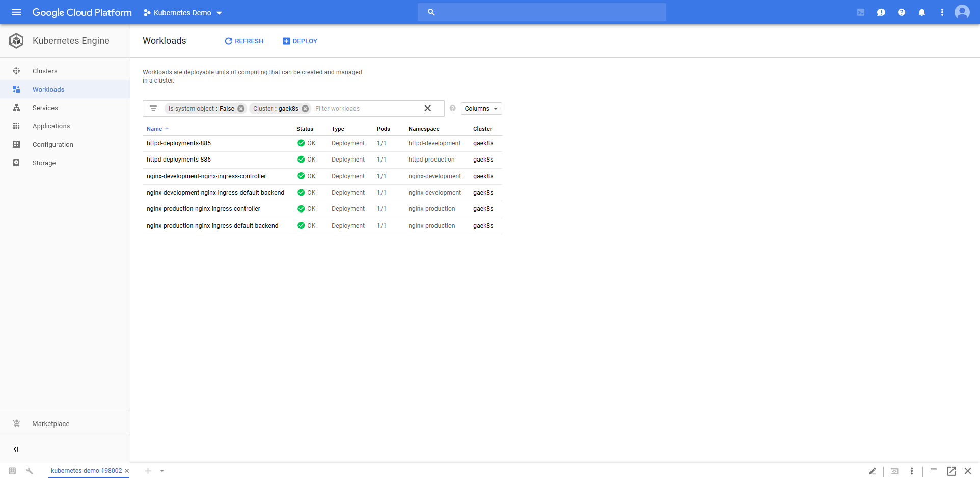The width and height of the screenshot is (980, 478).
Task: Remove the 'Cluster: gaek8s' filter chip
Action: (x=305, y=109)
